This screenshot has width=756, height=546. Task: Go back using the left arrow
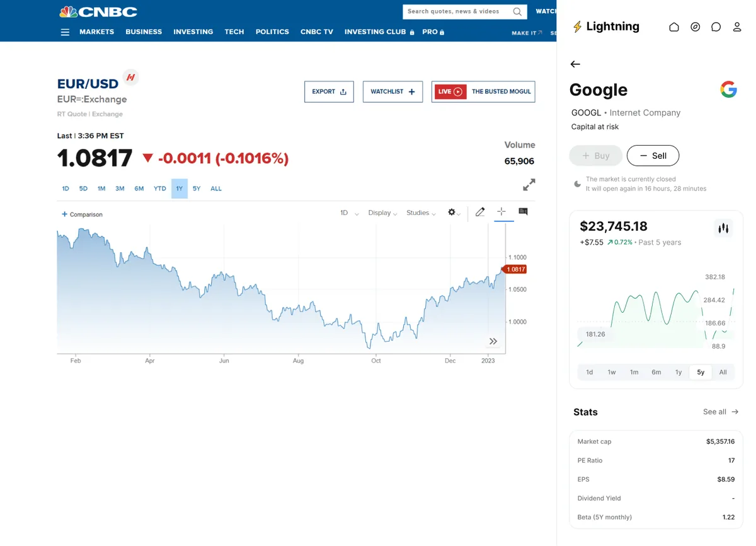coord(575,64)
